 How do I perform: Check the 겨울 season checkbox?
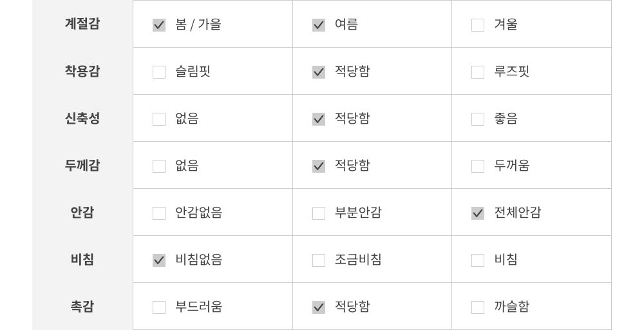478,25
